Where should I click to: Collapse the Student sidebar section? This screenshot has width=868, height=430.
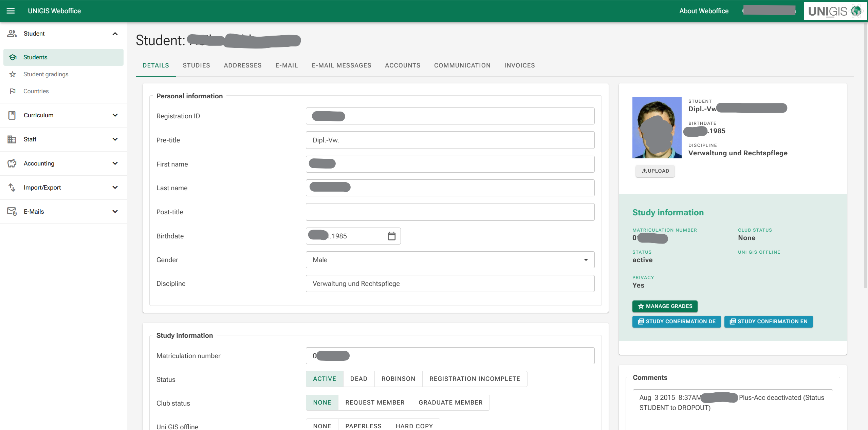(115, 34)
